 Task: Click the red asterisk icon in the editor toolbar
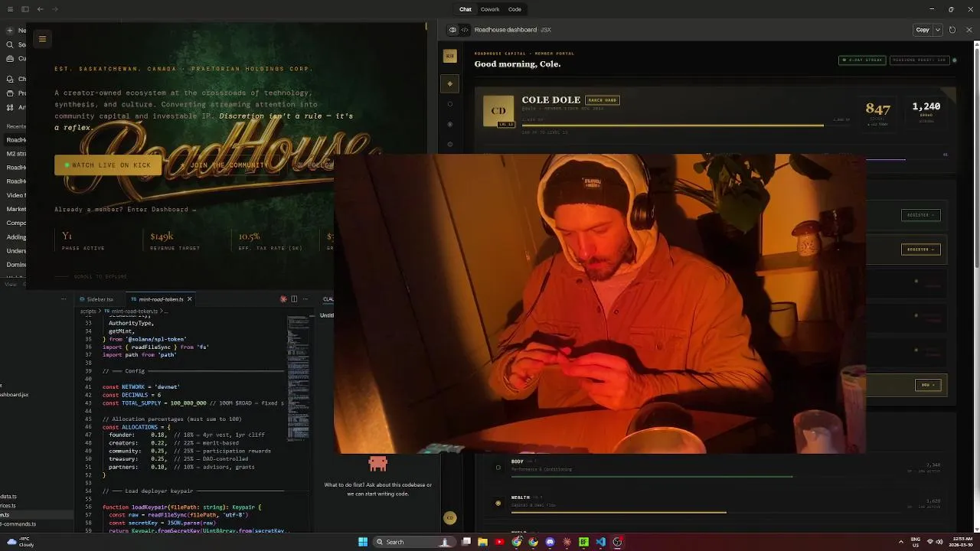[x=283, y=299]
